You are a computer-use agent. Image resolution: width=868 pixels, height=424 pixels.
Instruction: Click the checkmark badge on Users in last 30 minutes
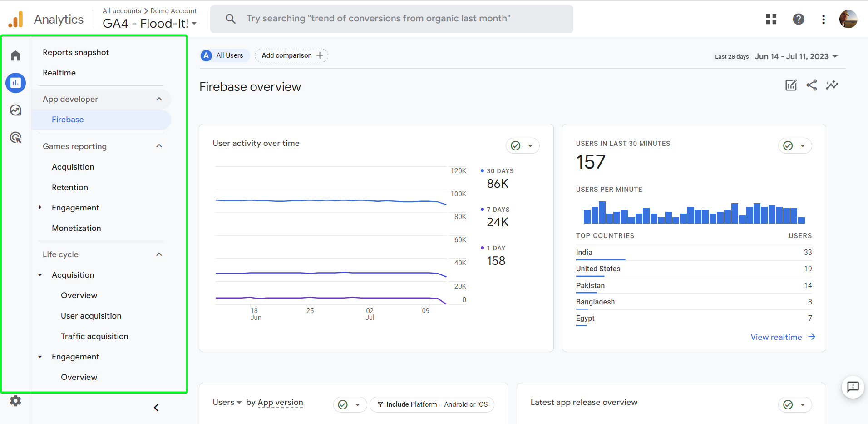tap(787, 145)
